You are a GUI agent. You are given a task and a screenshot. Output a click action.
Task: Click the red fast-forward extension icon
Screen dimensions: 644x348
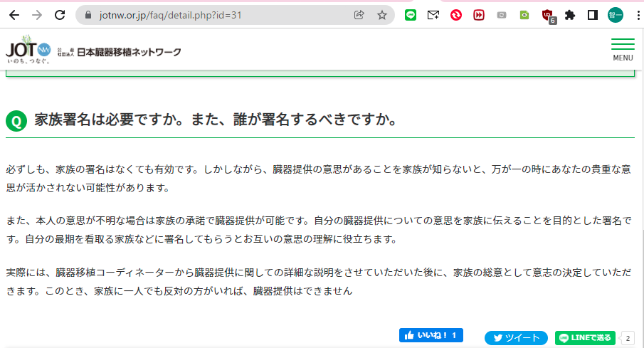(x=479, y=15)
